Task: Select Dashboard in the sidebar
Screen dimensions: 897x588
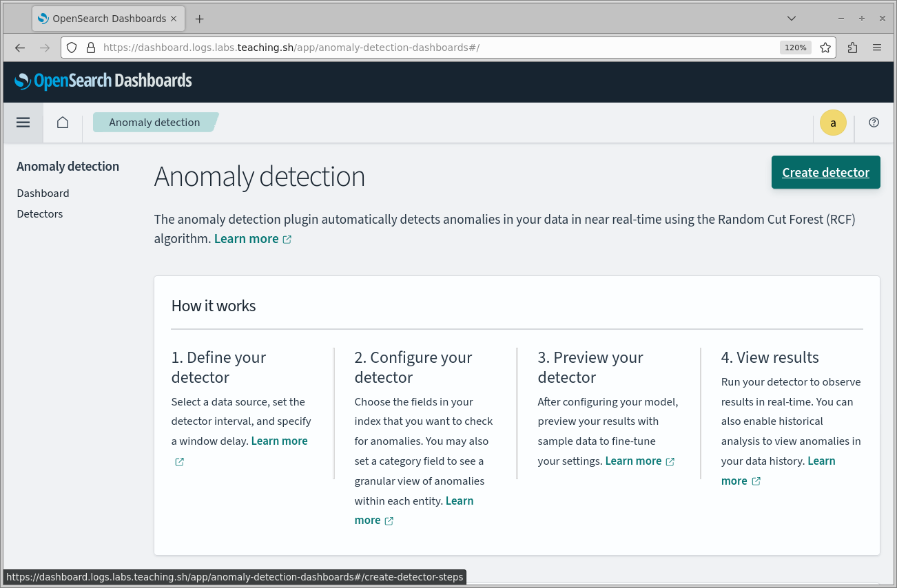Action: click(43, 193)
